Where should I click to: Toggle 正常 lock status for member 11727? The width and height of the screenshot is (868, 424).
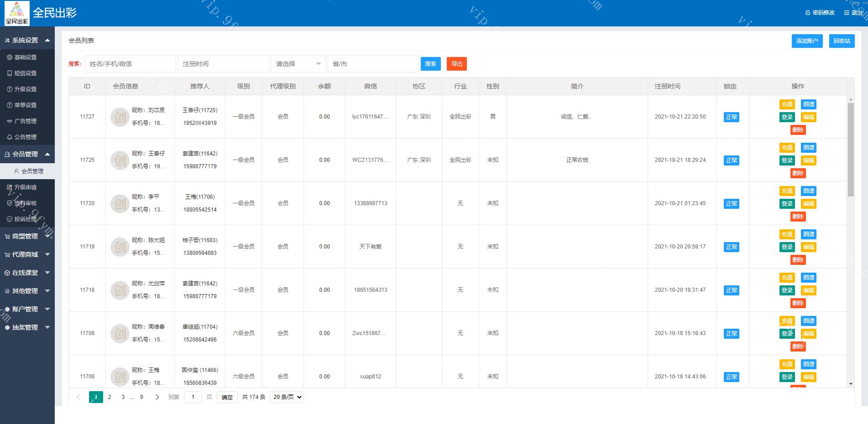click(731, 117)
